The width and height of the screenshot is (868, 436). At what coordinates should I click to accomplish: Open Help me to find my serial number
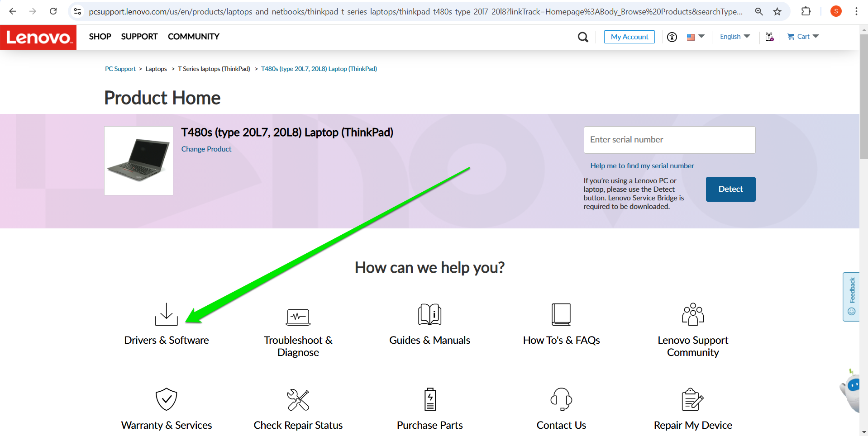pyautogui.click(x=642, y=166)
